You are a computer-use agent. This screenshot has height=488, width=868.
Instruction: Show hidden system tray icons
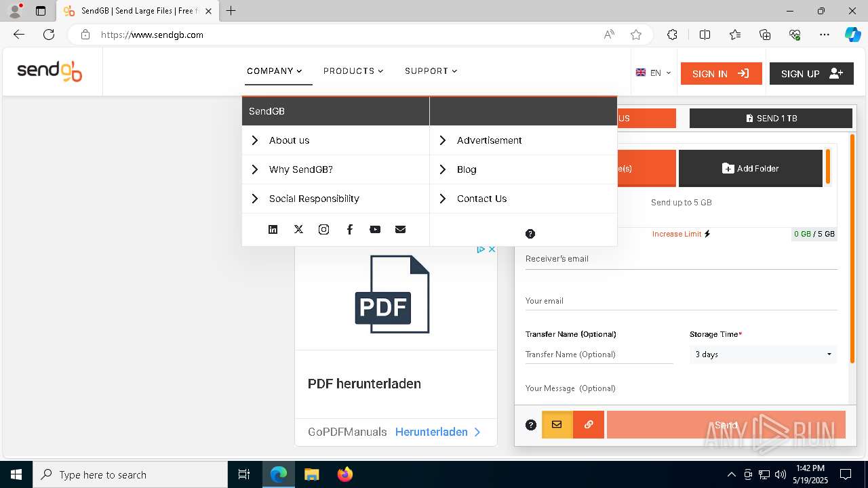731,474
